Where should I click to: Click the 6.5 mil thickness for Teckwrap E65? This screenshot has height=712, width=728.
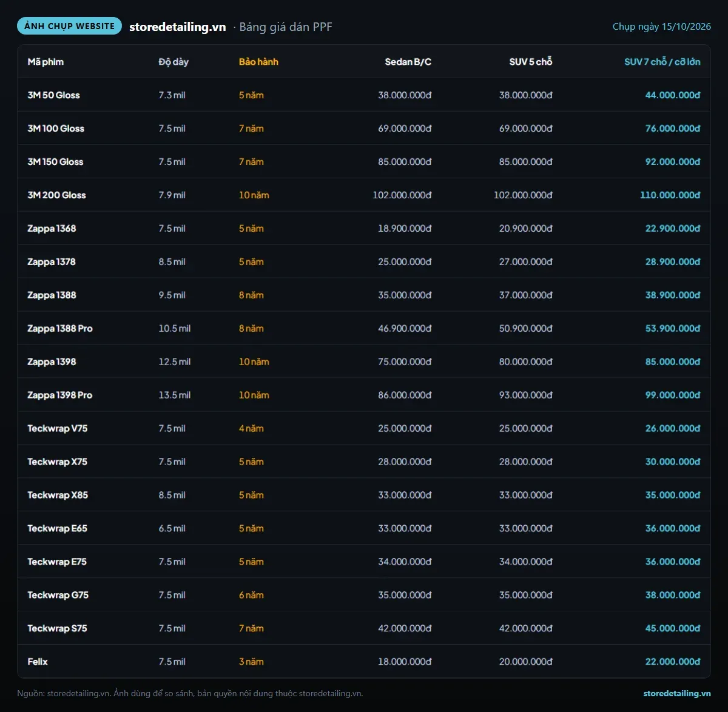pos(172,529)
